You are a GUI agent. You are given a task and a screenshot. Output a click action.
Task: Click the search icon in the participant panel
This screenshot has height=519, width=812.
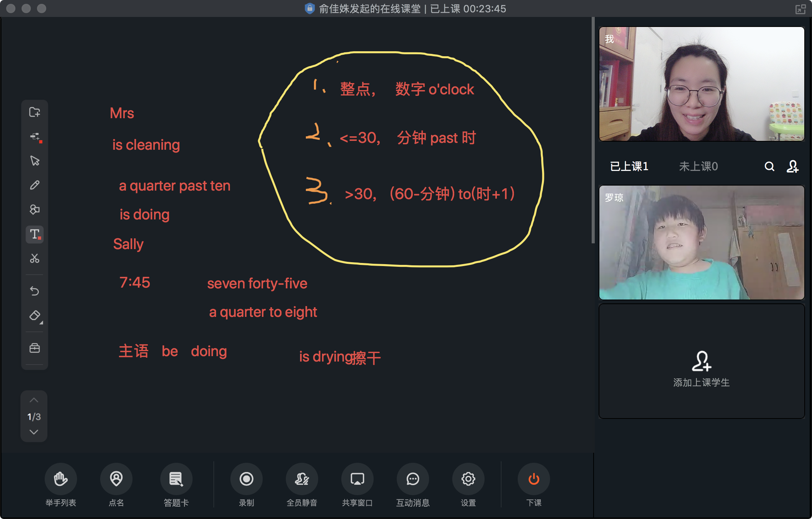pos(769,167)
